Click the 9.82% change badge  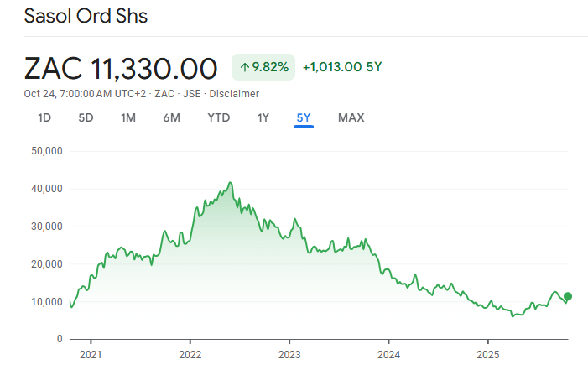coord(263,67)
